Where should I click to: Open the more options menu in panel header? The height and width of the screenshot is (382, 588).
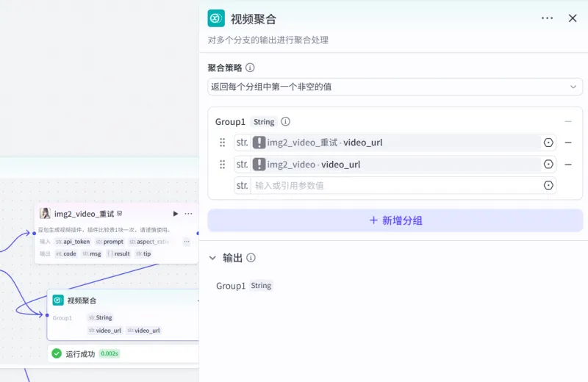pyautogui.click(x=547, y=18)
